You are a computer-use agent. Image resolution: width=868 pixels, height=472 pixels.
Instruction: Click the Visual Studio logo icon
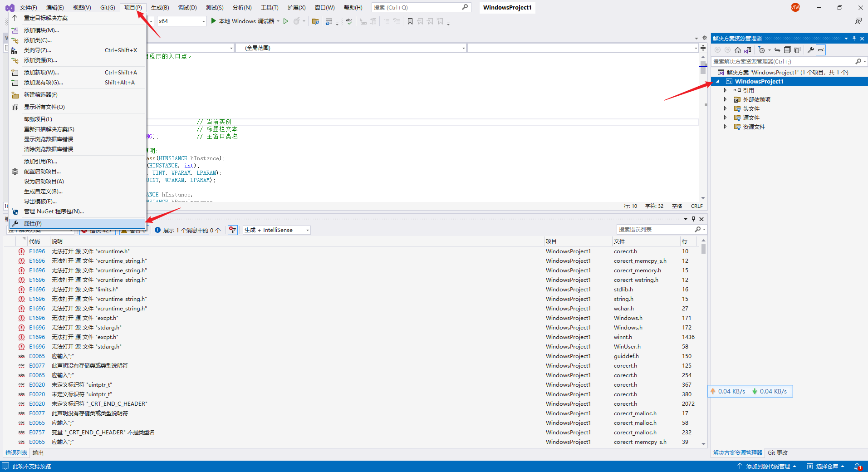point(10,8)
